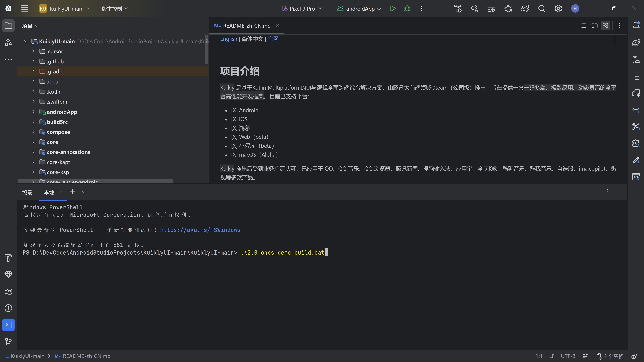
Task: Open IDE settings gear icon
Action: [x=558, y=9]
